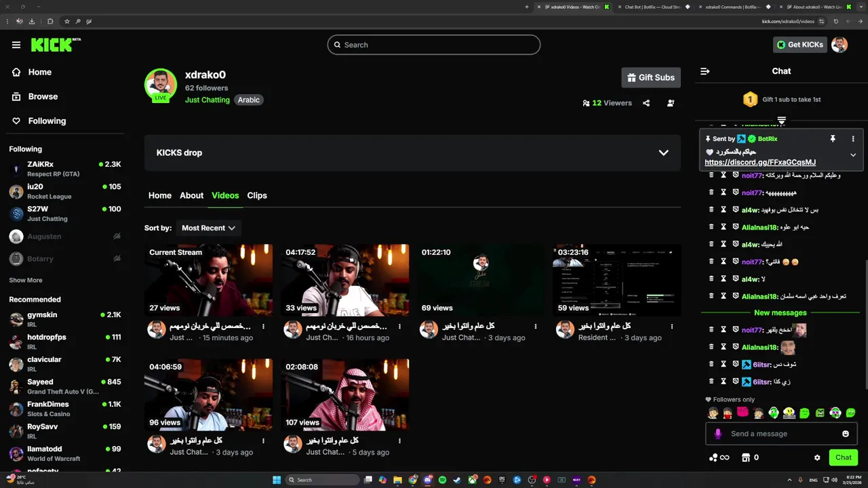This screenshot has width=868, height=488.
Task: Open ZAiKRx channel in Following list
Action: [x=65, y=169]
